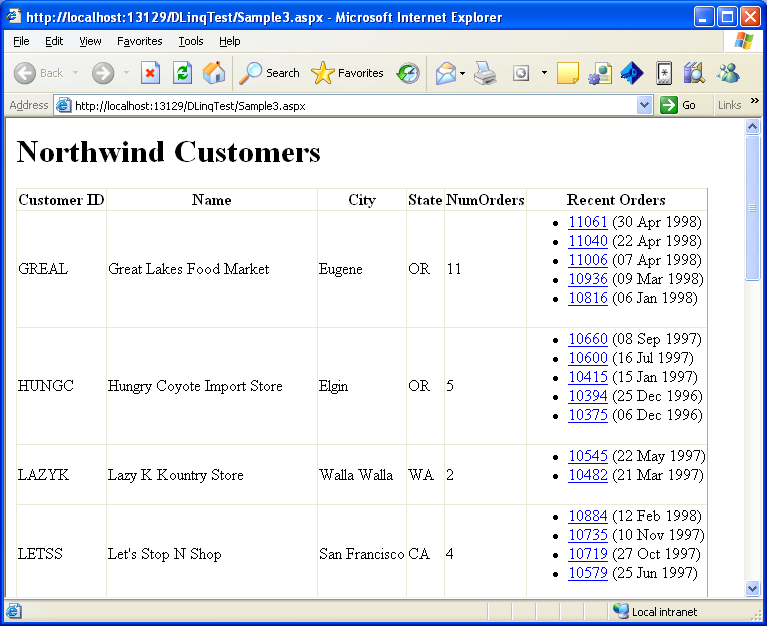Image resolution: width=767 pixels, height=626 pixels.
Task: Refresh the page with green arrows icon
Action: tap(182, 73)
